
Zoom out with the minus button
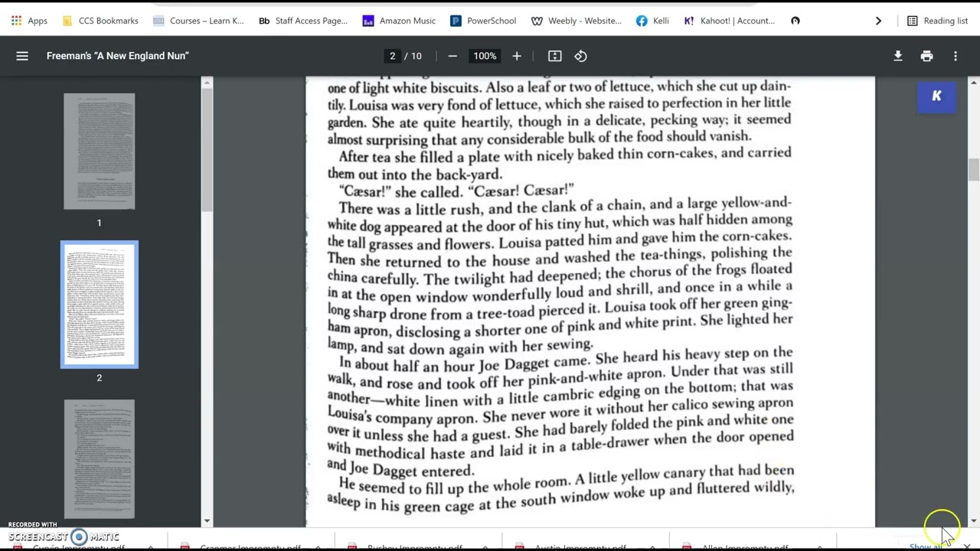(452, 56)
